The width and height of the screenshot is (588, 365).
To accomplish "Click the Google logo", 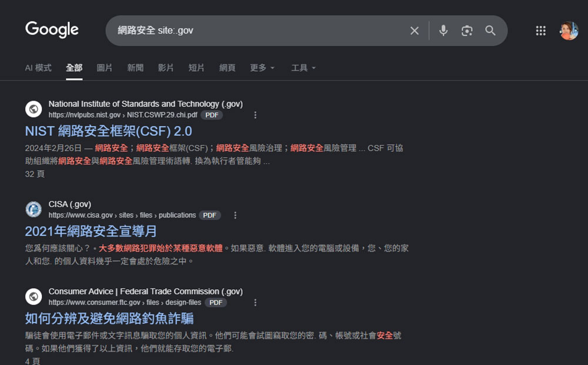I will (52, 29).
